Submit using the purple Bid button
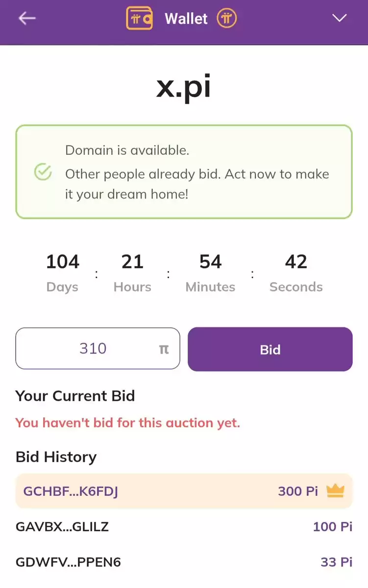 pyautogui.click(x=270, y=349)
